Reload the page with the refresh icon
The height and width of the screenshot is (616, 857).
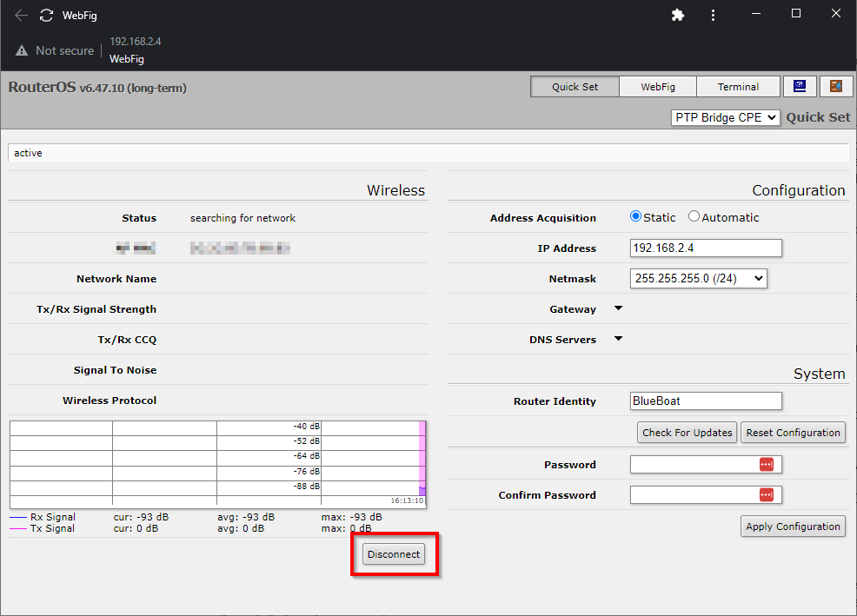pyautogui.click(x=46, y=16)
